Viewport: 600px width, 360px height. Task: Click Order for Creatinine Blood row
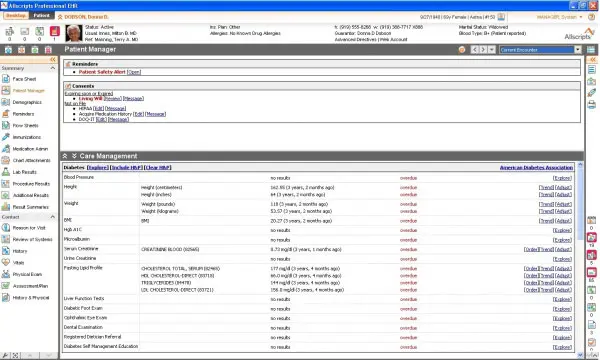531,249
